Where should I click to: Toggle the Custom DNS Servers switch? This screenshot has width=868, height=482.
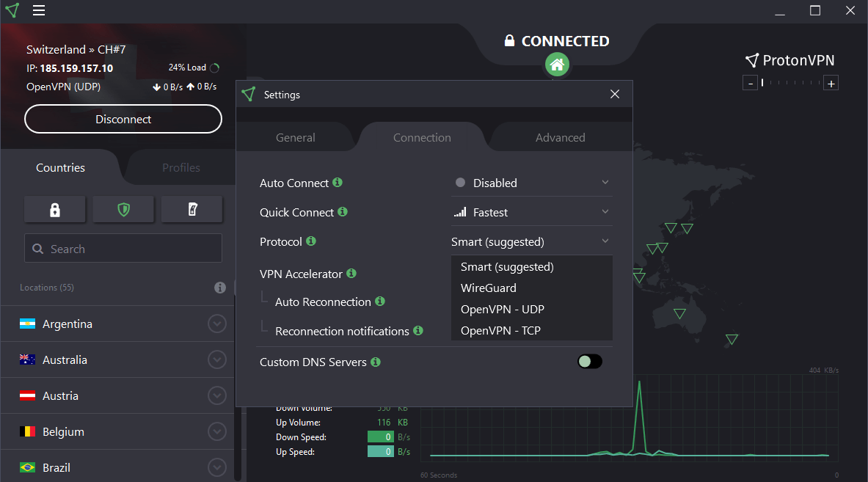pyautogui.click(x=589, y=361)
